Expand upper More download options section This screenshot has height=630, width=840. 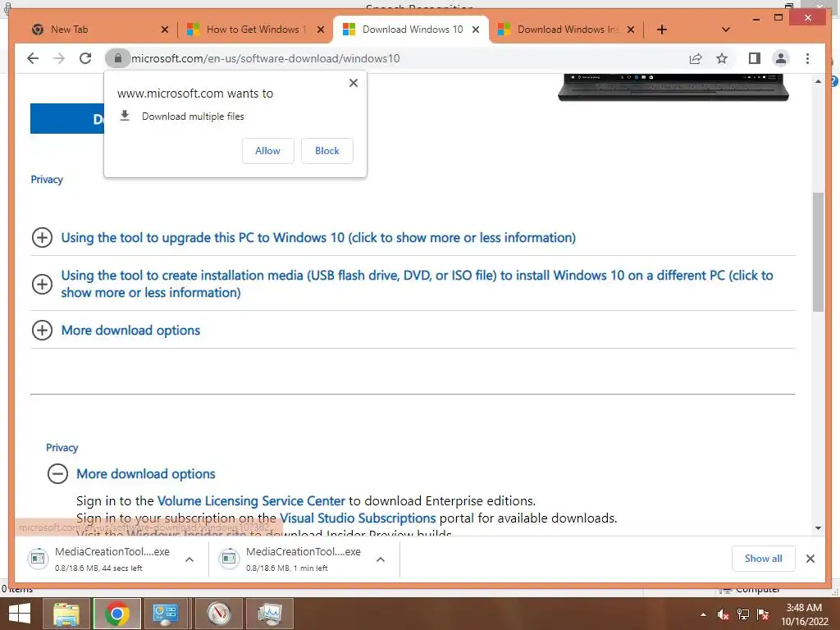(x=116, y=330)
